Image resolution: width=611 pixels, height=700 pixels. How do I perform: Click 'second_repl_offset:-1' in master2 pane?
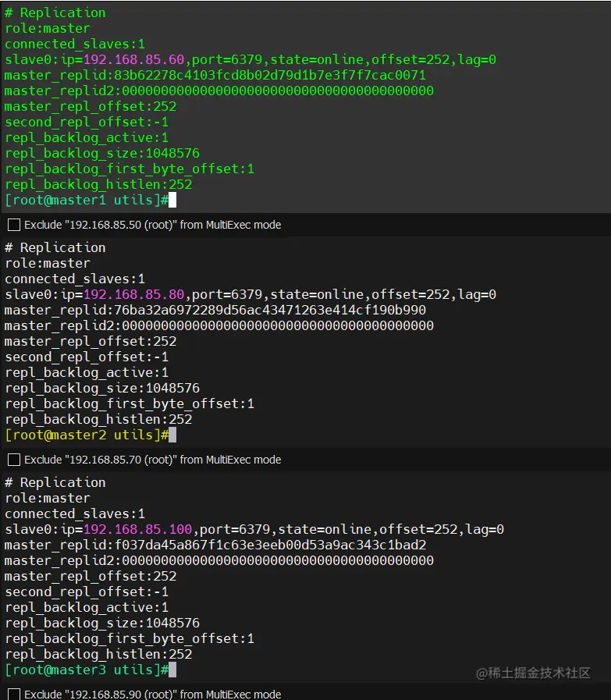[87, 357]
